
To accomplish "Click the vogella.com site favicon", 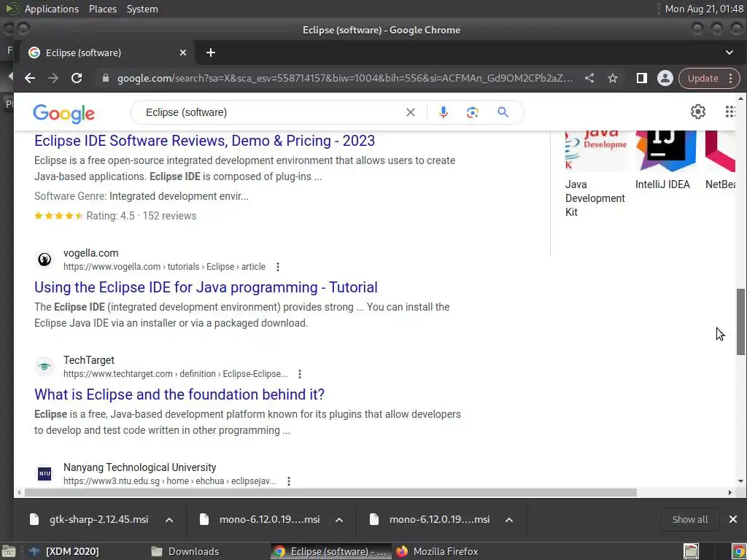I will (x=44, y=260).
